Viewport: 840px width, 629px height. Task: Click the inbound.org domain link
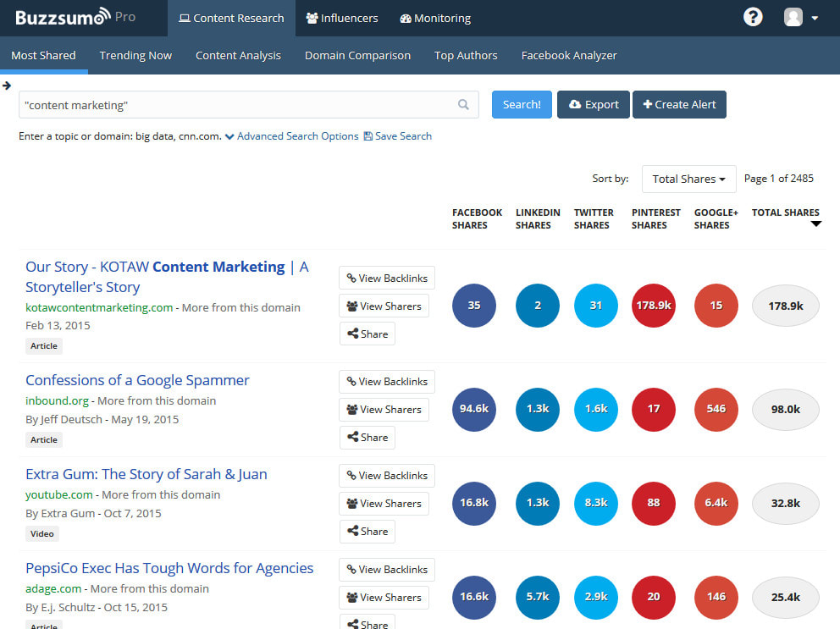tap(57, 400)
